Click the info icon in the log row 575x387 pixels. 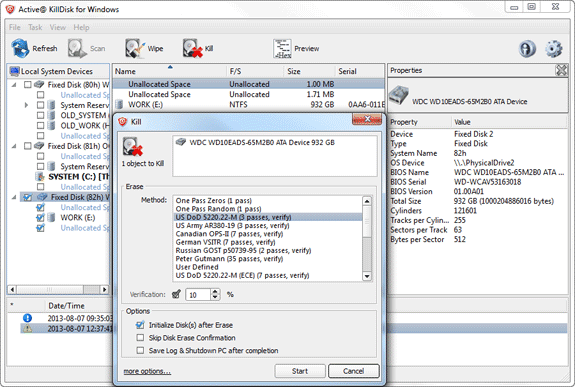pyautogui.click(x=28, y=318)
